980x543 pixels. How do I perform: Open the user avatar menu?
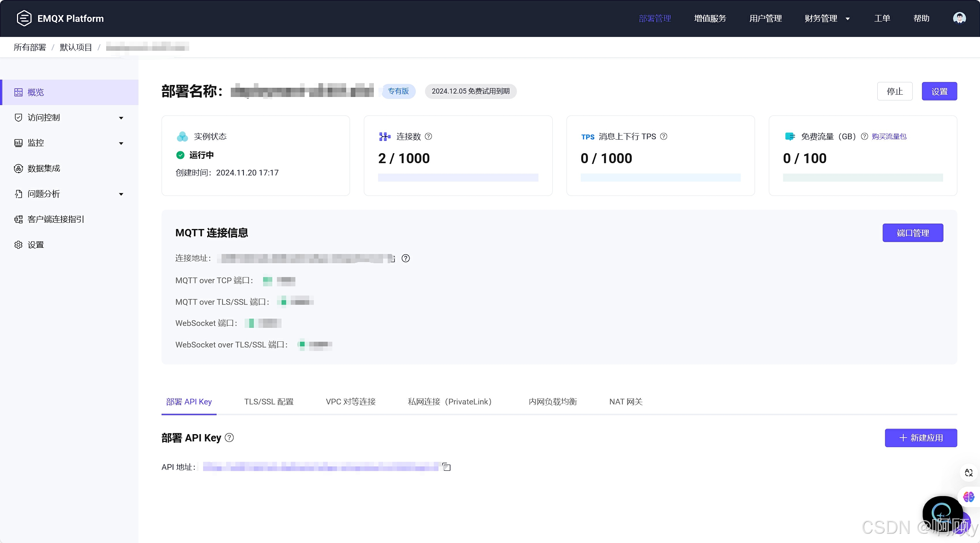coord(959,18)
